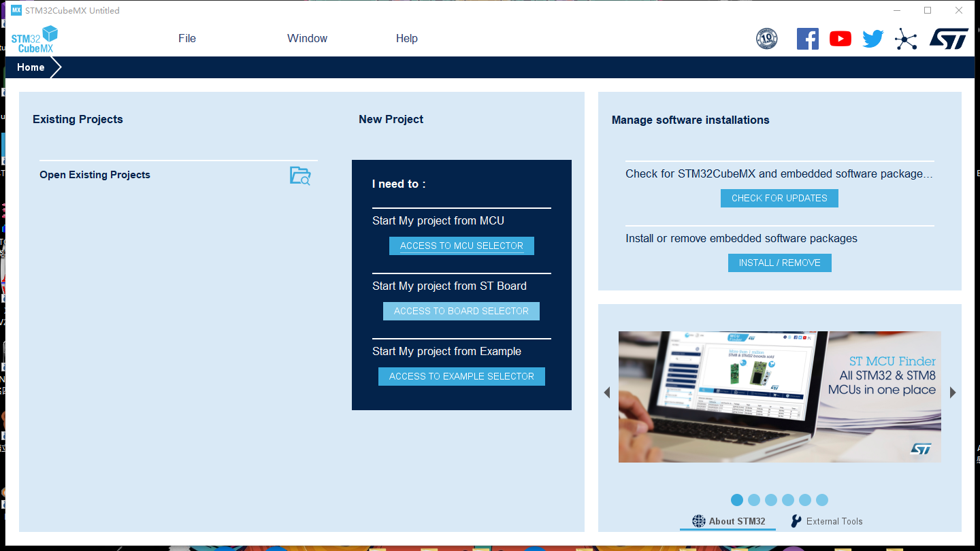Click CHECK FOR UPDATES button
This screenshot has height=551, width=980.
pyautogui.click(x=779, y=198)
